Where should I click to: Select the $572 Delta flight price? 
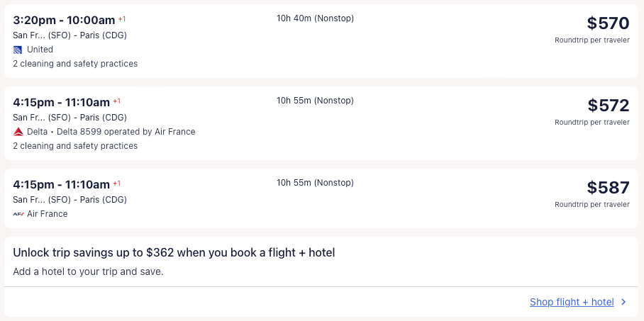tap(608, 106)
